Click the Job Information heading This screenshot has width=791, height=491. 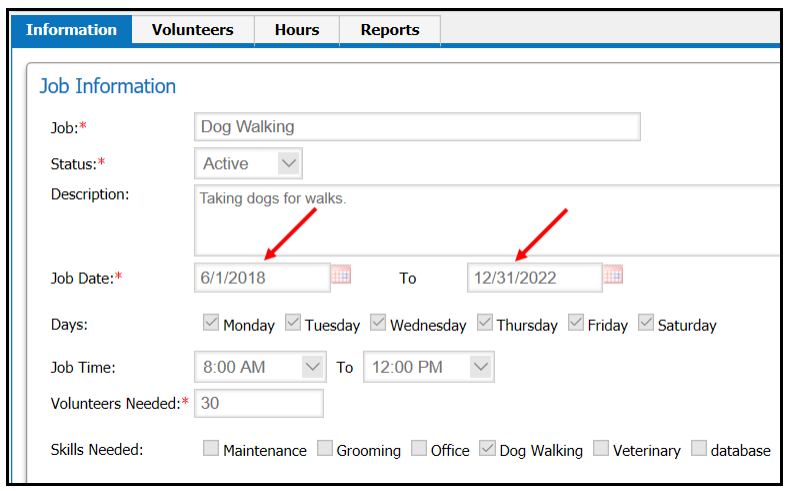click(108, 86)
